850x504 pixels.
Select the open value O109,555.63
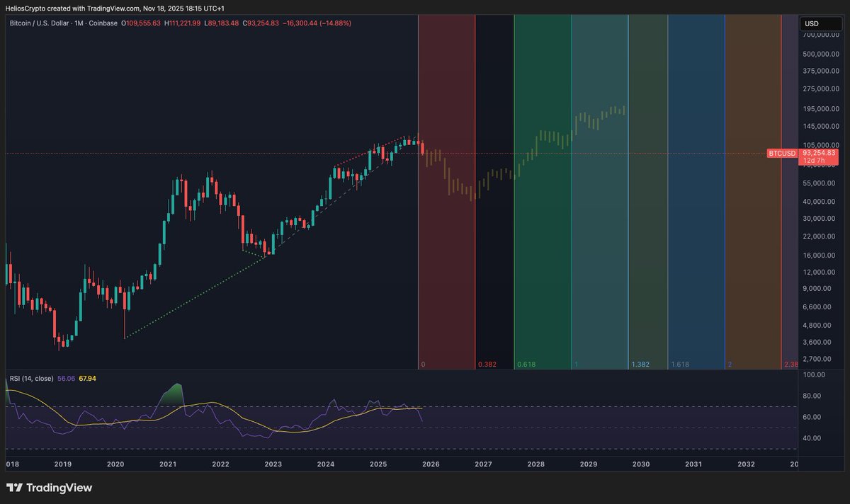(x=142, y=23)
